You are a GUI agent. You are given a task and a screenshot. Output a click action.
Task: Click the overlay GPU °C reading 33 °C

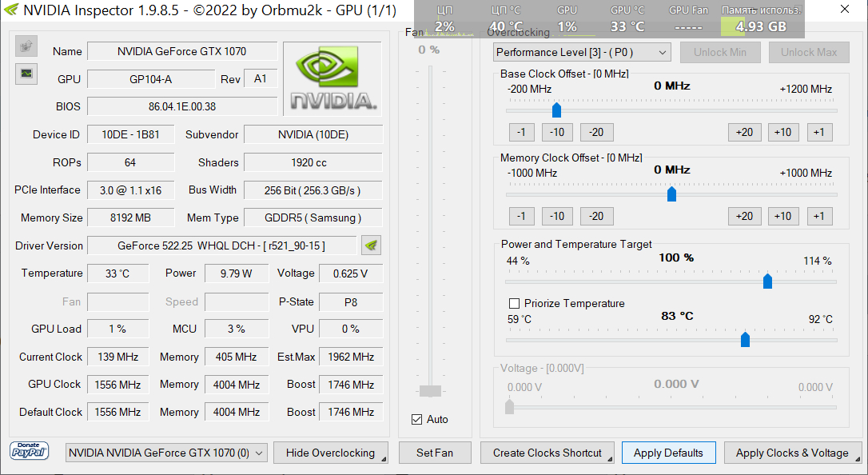click(x=627, y=26)
